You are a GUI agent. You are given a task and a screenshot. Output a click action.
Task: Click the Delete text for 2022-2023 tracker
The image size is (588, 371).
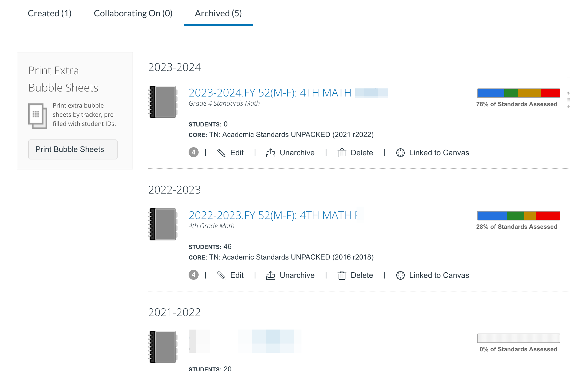pyautogui.click(x=362, y=275)
